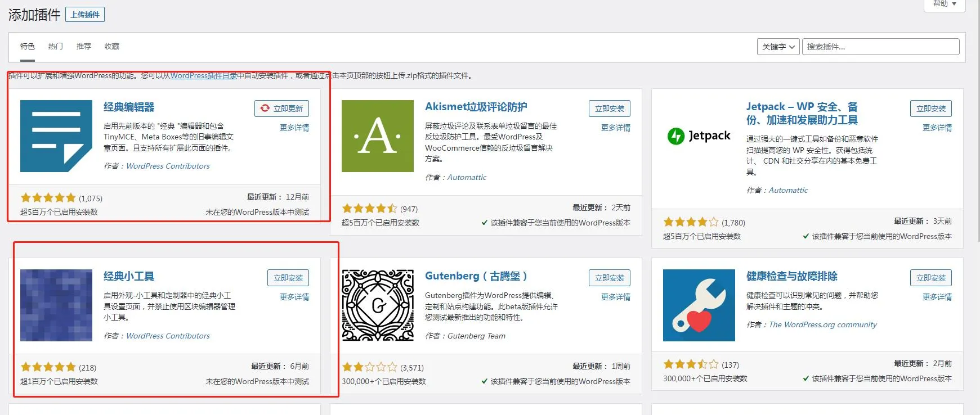Click the 上传插件 upload button
Viewport: 980px width, 415px height.
tap(85, 15)
